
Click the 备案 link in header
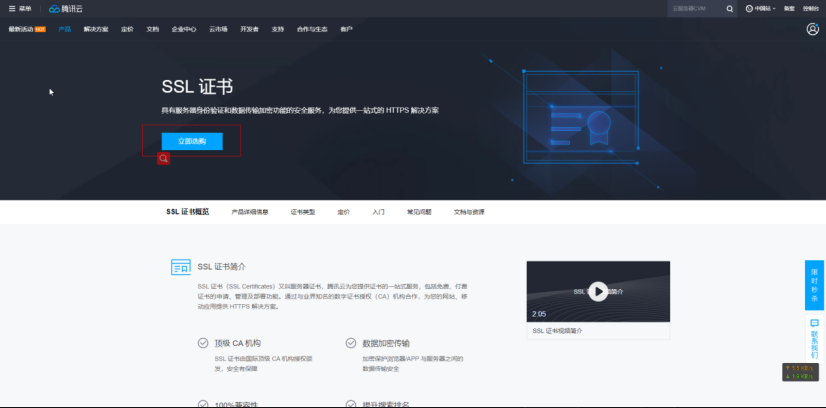tap(789, 8)
